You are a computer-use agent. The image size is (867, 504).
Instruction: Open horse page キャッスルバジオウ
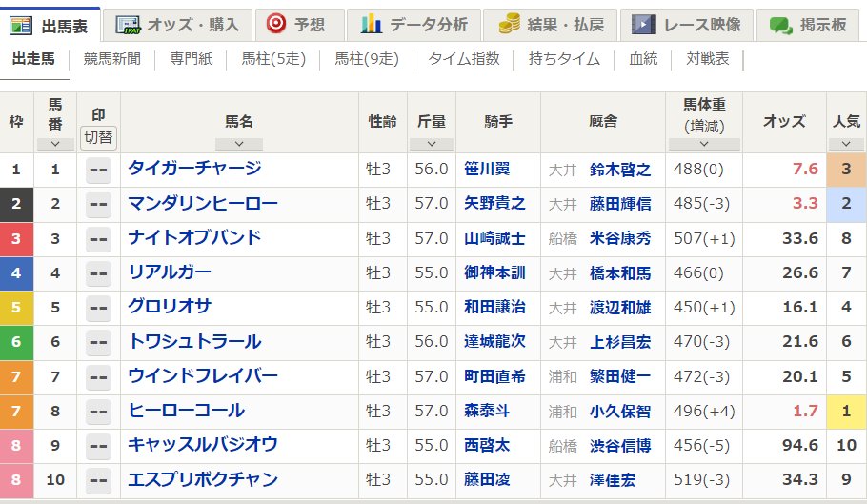pos(203,444)
